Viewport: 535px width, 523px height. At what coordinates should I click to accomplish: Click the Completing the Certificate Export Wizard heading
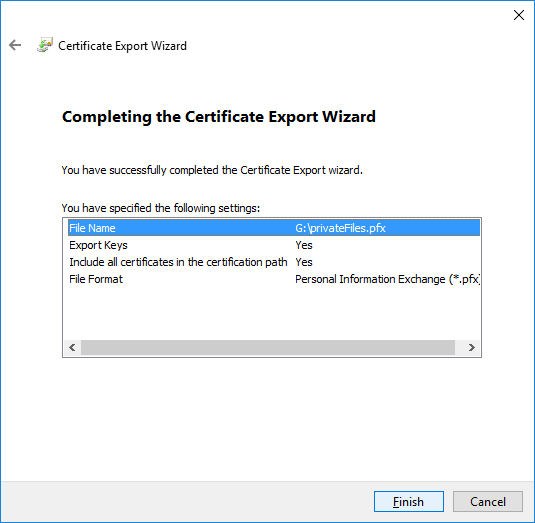click(x=219, y=117)
